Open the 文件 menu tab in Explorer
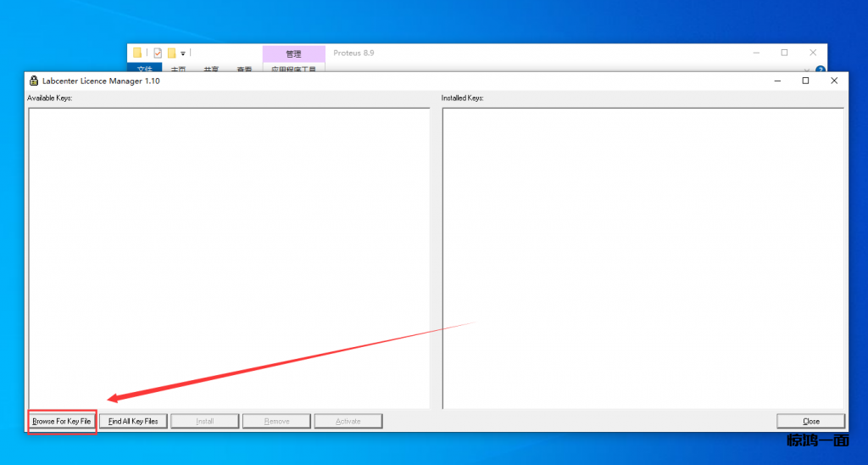 (x=144, y=70)
